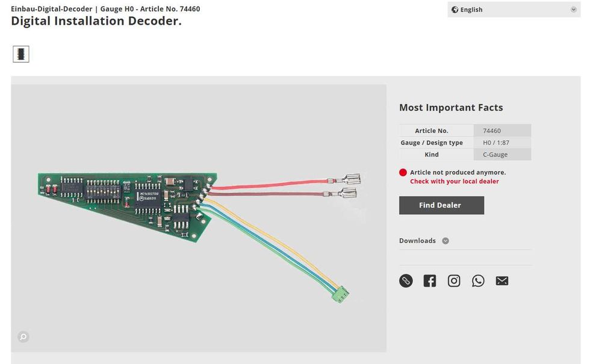The image size is (602, 364).
Task: Expand the Downloads section
Action: tap(424, 241)
